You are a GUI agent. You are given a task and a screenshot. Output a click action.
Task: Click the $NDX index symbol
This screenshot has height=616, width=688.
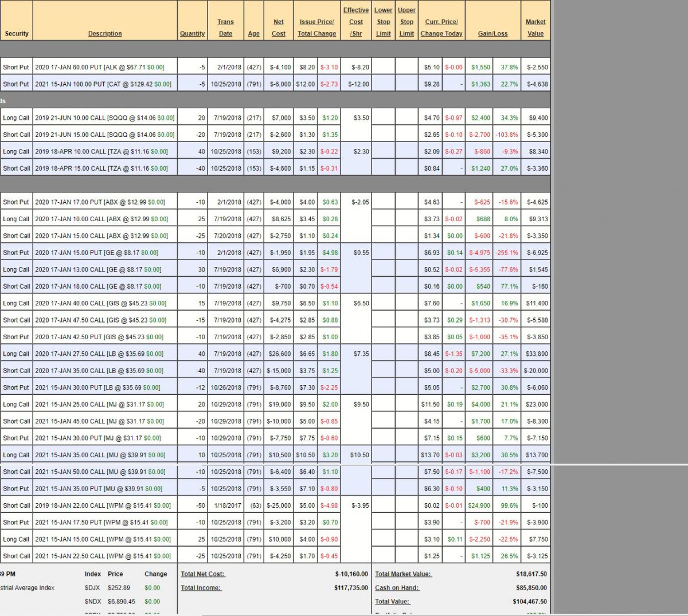[x=93, y=602]
